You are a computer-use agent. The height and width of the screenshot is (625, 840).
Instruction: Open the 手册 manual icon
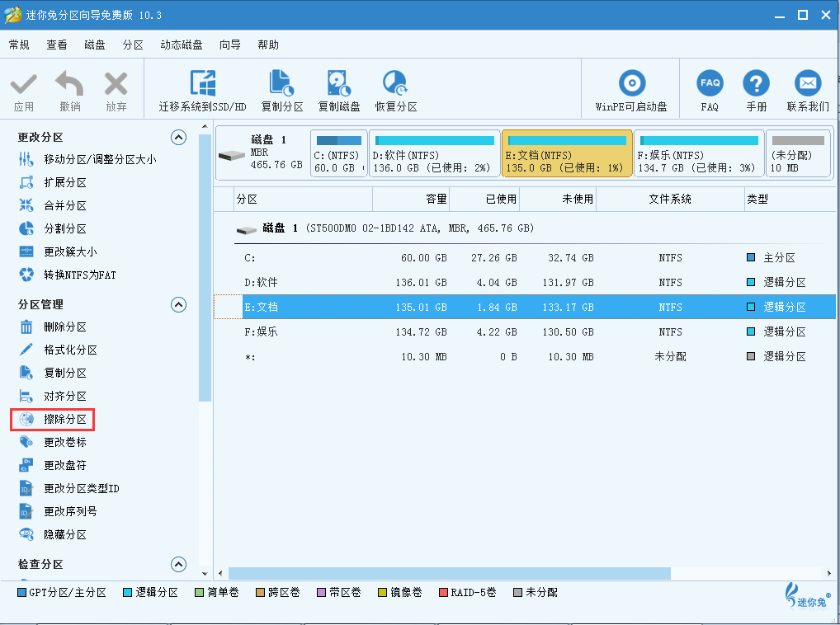(756, 83)
